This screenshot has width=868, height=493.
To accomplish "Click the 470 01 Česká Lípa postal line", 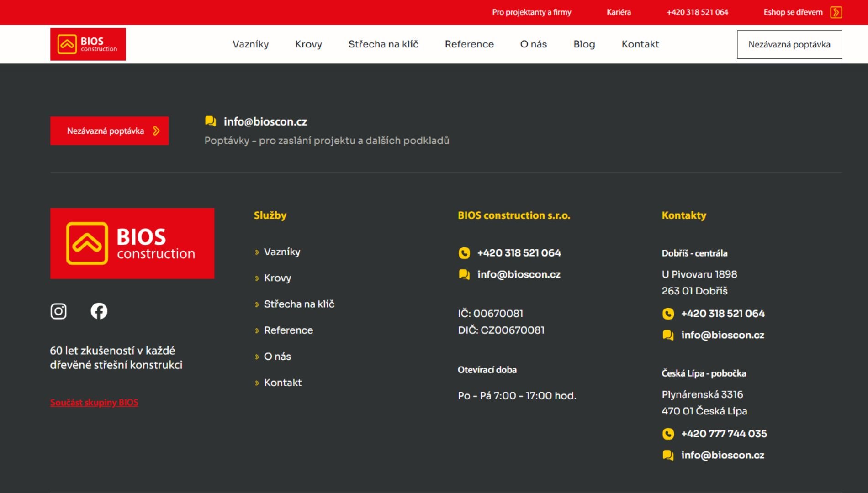I will coord(704,411).
